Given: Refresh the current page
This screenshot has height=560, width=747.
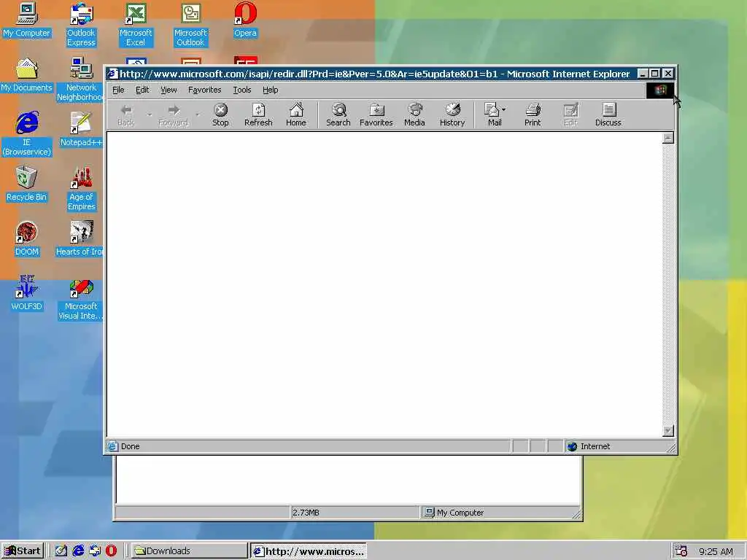Looking at the screenshot, I should pos(258,114).
